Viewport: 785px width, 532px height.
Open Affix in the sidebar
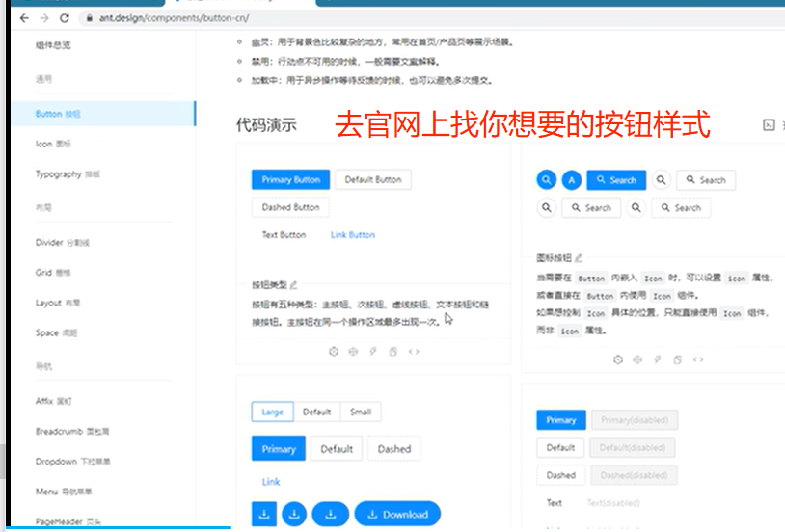click(x=54, y=401)
